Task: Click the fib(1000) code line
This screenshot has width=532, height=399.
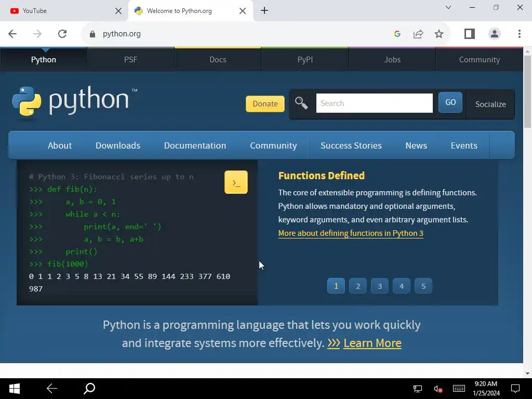Action: point(58,264)
